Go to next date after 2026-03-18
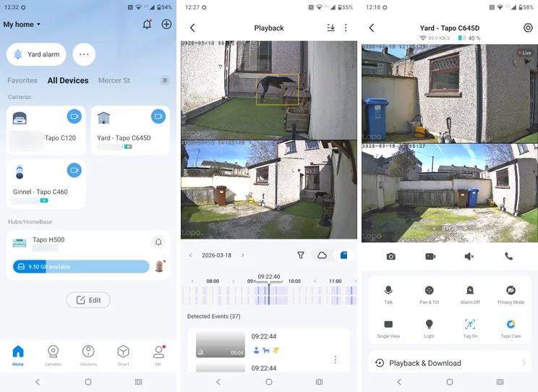The image size is (538, 392). [x=242, y=255]
